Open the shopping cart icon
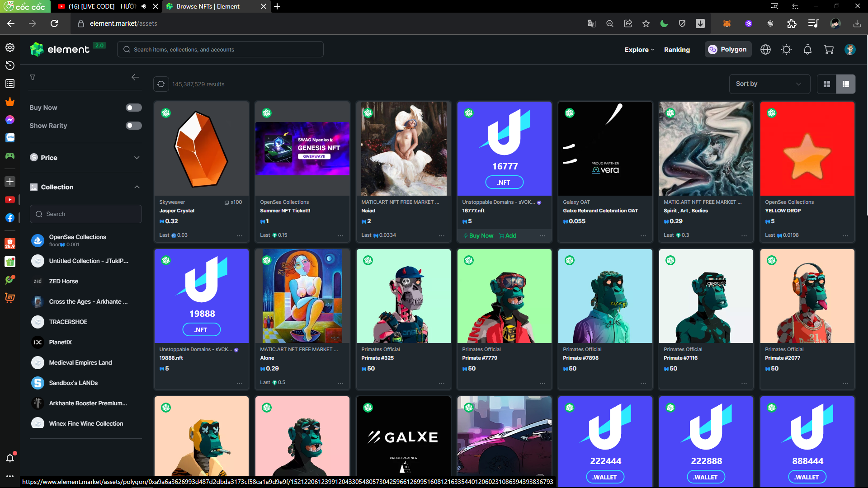 point(829,50)
